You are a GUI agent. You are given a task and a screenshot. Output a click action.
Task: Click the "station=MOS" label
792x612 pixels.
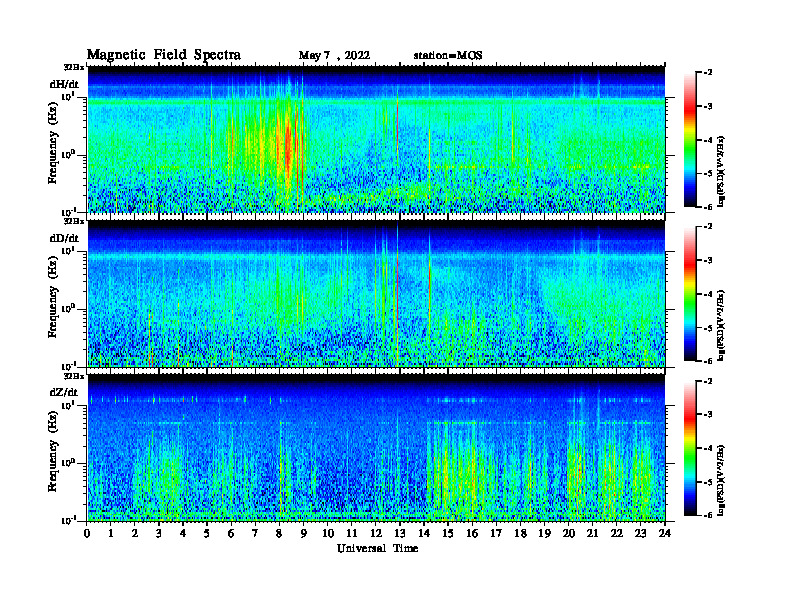coord(448,56)
